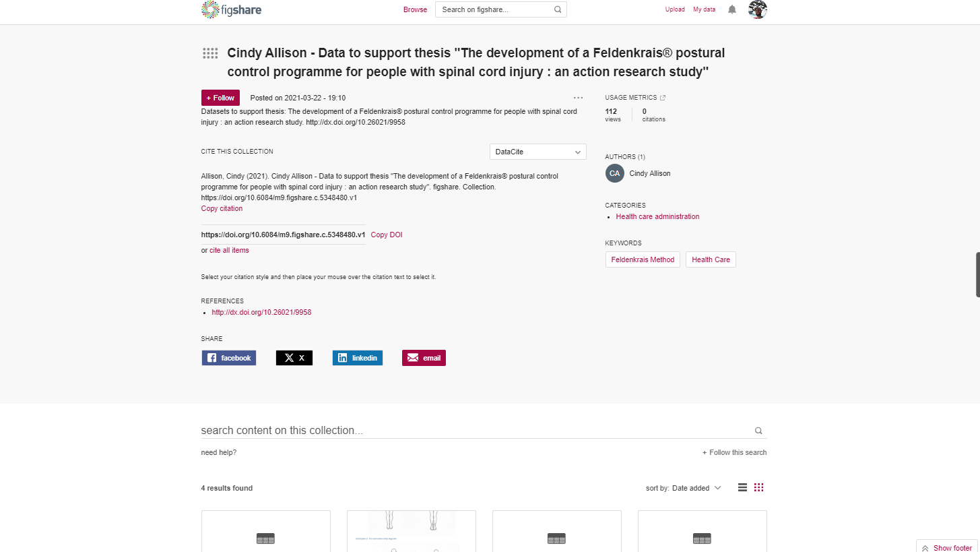This screenshot has height=552, width=980.
Task: Copy the collection DOI
Action: click(386, 234)
